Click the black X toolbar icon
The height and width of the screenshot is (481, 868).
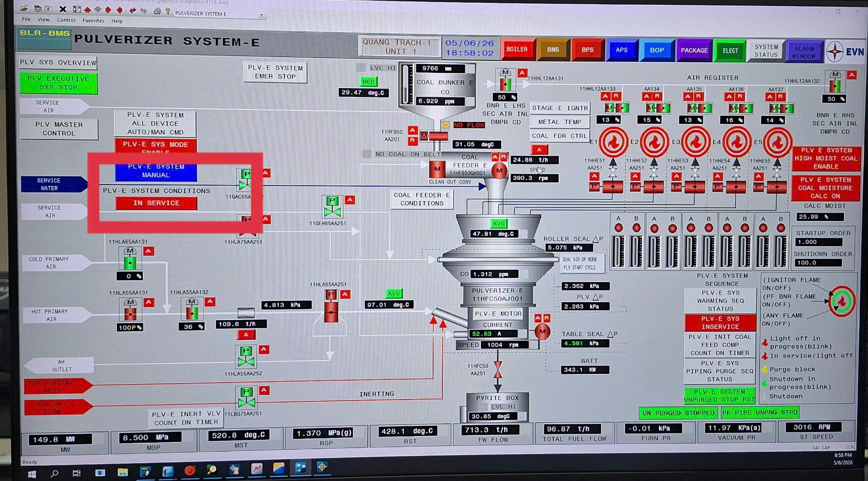pyautogui.click(x=62, y=9)
